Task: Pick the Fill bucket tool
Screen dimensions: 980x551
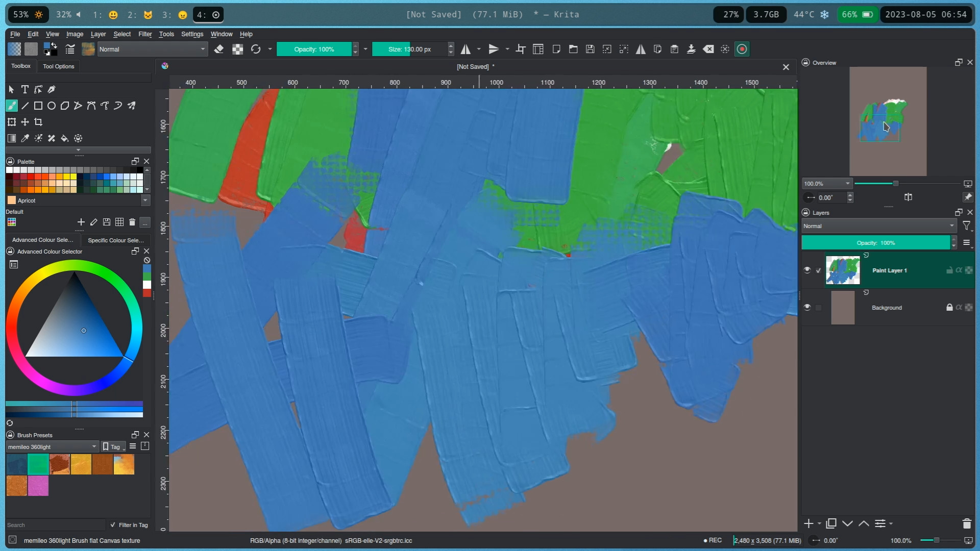Action: click(65, 138)
